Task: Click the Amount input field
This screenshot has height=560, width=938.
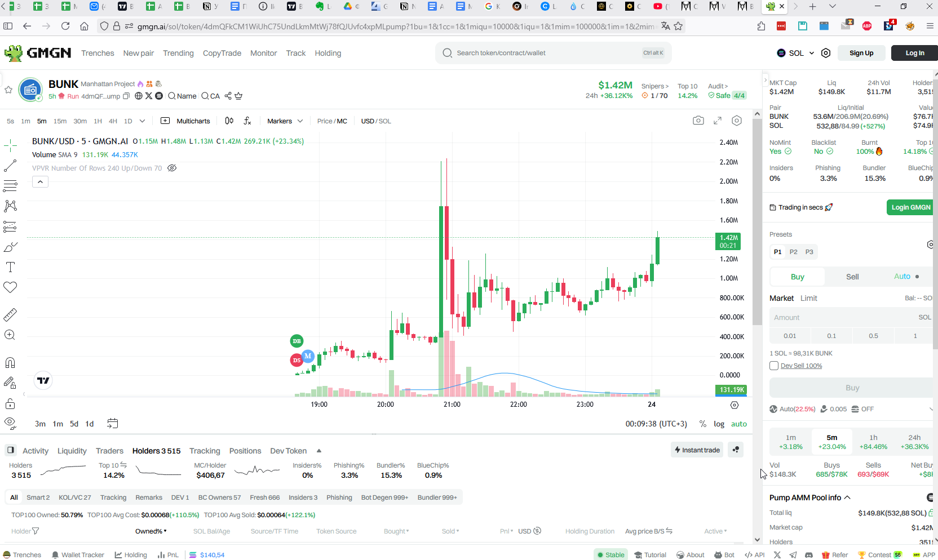Action: pos(852,317)
